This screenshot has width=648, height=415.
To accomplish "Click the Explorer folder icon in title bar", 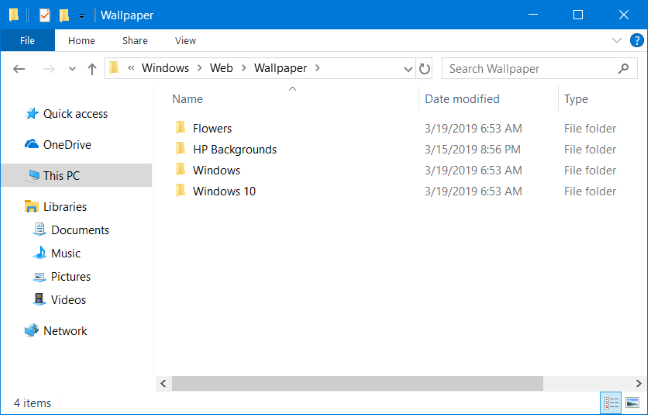I will 14,15.
